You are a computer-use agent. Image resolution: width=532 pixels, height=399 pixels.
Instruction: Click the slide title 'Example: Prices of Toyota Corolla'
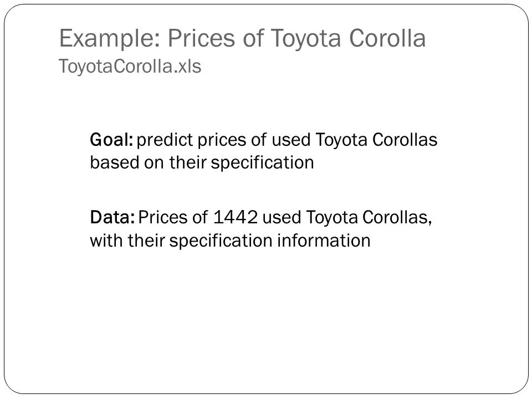pyautogui.click(x=242, y=38)
